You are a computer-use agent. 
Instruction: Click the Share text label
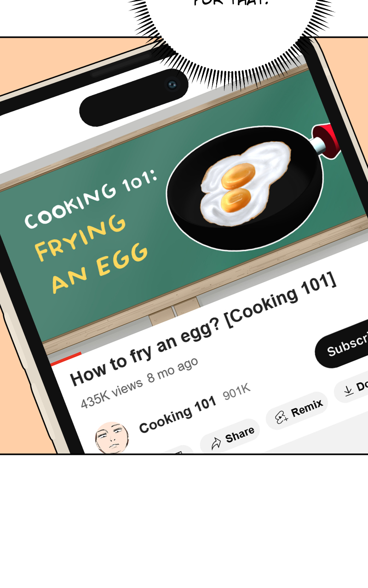coord(240,435)
